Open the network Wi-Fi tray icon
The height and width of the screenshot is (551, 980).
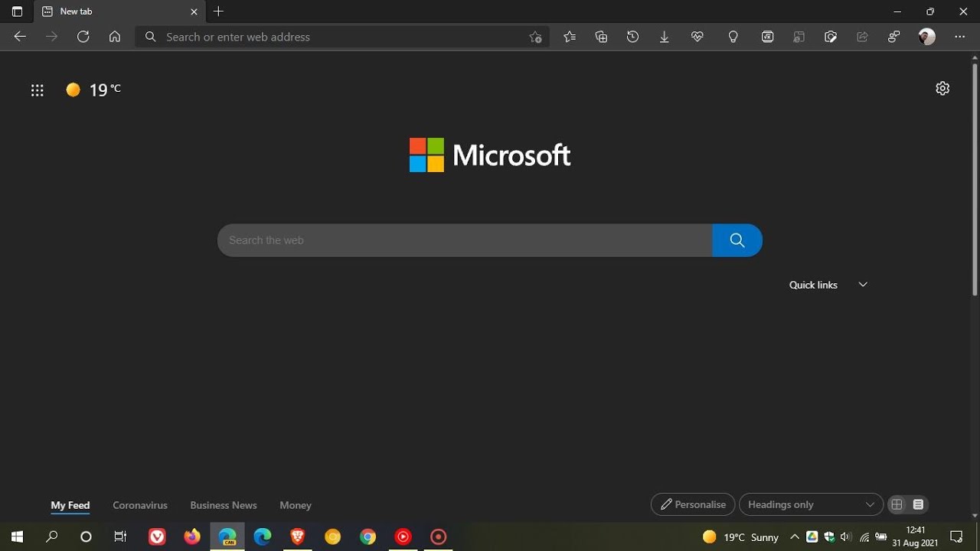pyautogui.click(x=864, y=537)
